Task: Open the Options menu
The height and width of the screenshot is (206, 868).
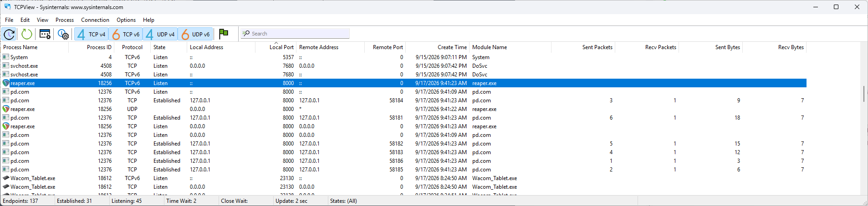Action: point(126,20)
